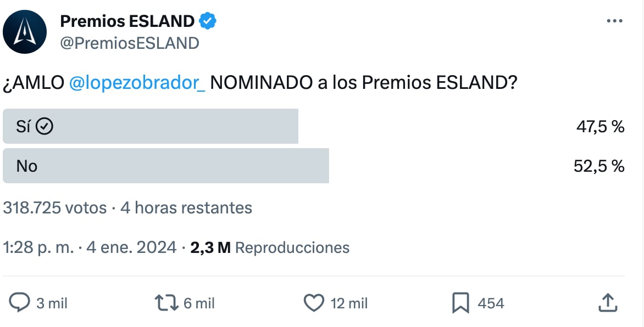Click the blue verified badge
Screen dimensions: 644x327
click(x=208, y=21)
